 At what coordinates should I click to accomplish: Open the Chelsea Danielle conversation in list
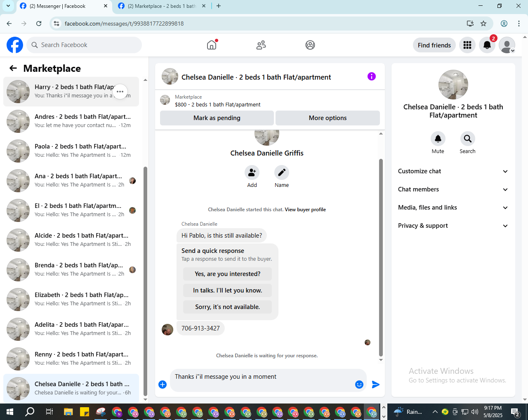pyautogui.click(x=71, y=388)
